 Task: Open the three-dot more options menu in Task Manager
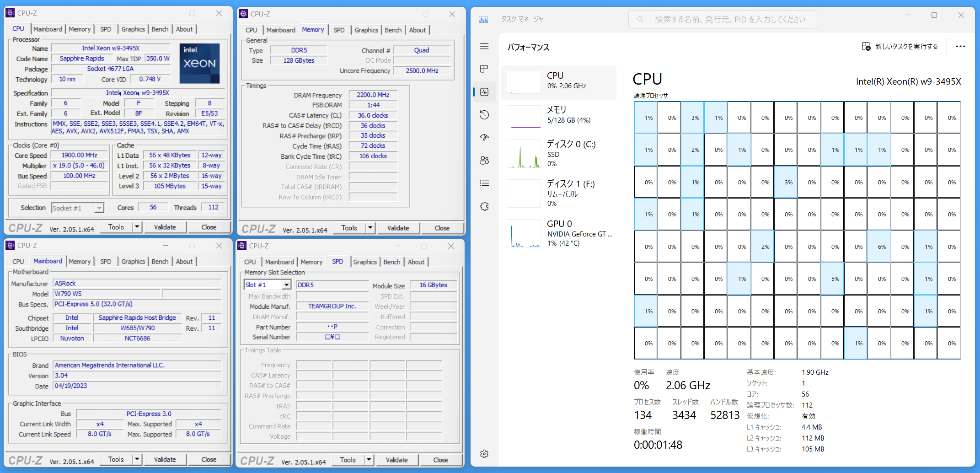960,47
